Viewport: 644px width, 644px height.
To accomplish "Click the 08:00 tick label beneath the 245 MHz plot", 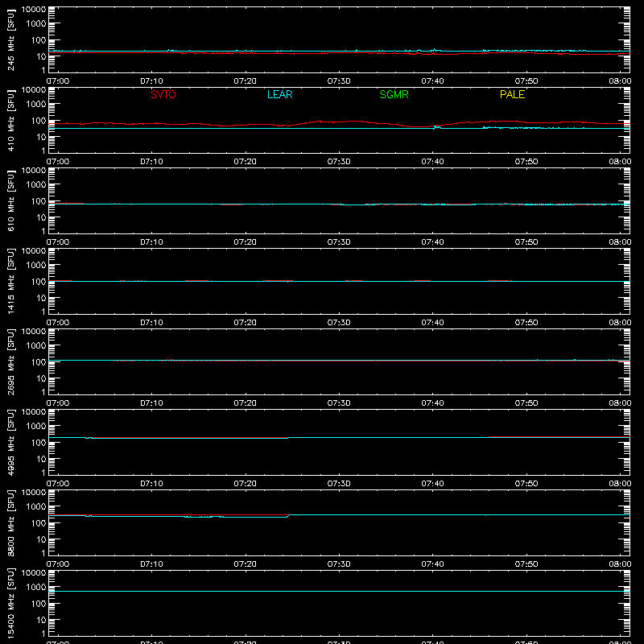I will click(x=620, y=81).
